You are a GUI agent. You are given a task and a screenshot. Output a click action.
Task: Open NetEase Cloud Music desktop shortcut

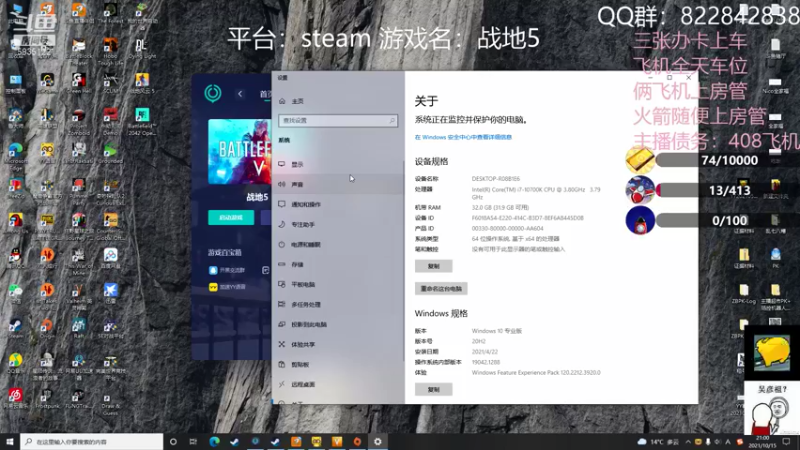pos(15,398)
